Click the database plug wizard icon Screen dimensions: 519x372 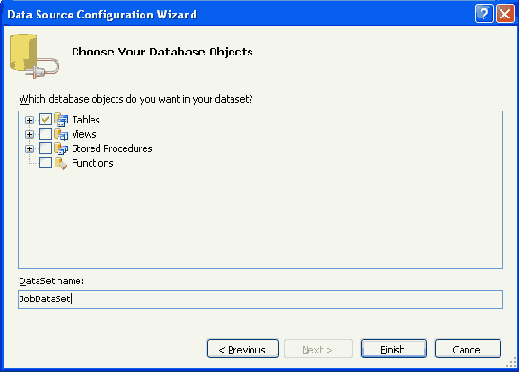pyautogui.click(x=34, y=56)
